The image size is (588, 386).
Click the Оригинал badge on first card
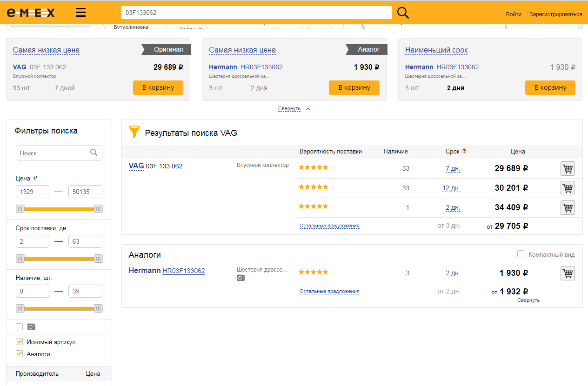(x=166, y=49)
